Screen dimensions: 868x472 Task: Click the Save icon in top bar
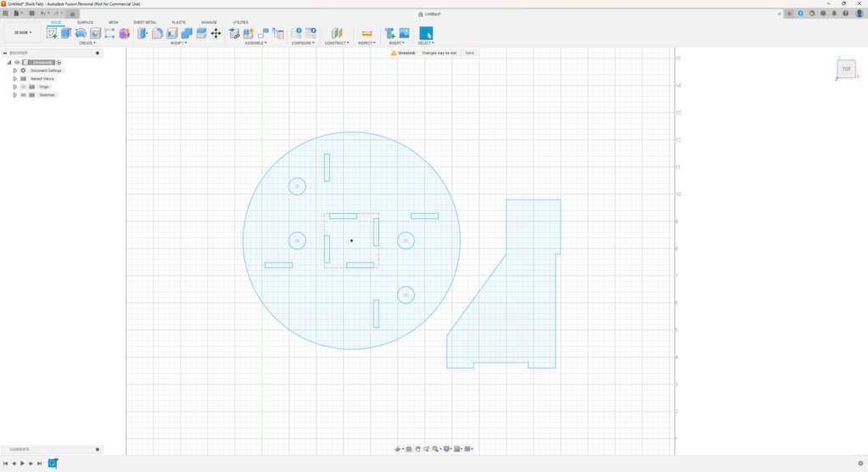click(31, 14)
